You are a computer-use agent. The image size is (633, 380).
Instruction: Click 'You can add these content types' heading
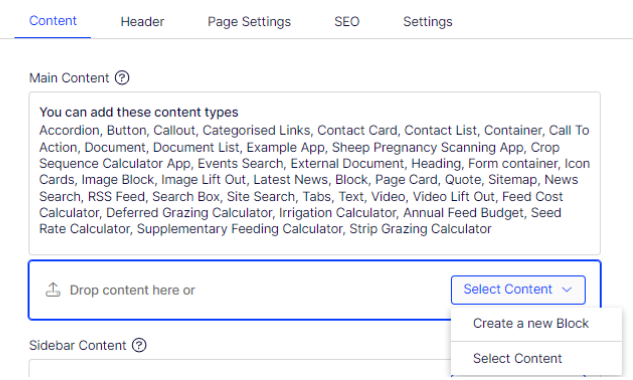pyautogui.click(x=139, y=112)
